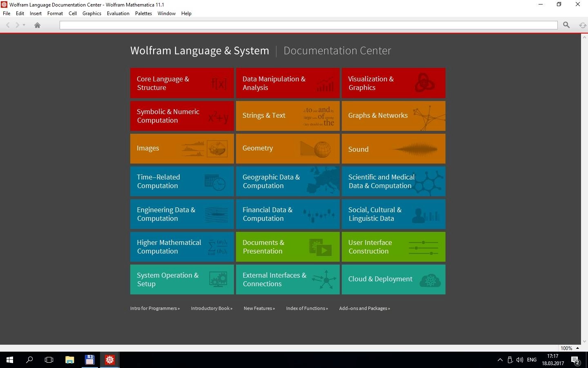This screenshot has width=588, height=368.
Task: Open the Window menu
Action: click(167, 13)
